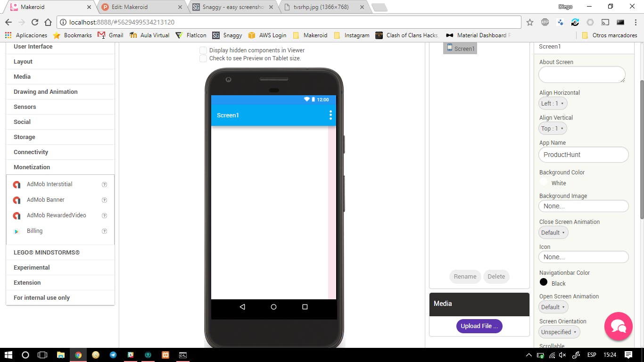This screenshot has height=362, width=644.
Task: Open the Aplicaciones apps shortcut
Action: [26, 35]
